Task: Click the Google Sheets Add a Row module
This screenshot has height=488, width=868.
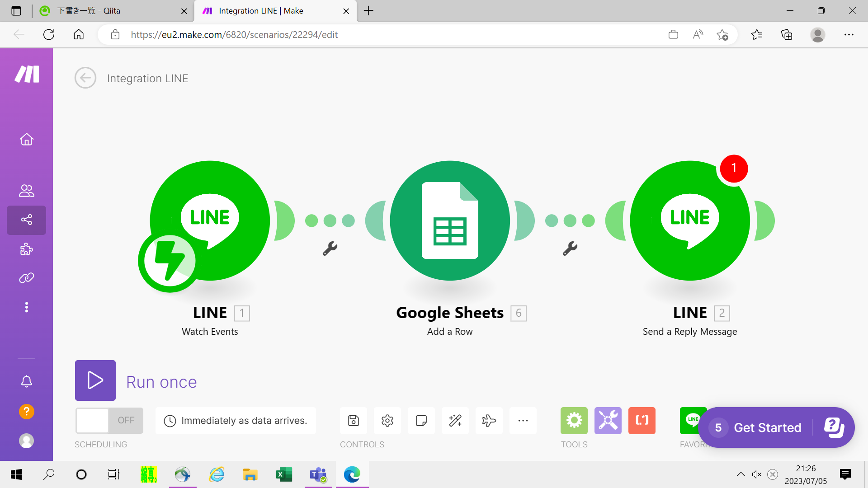Action: tap(450, 221)
